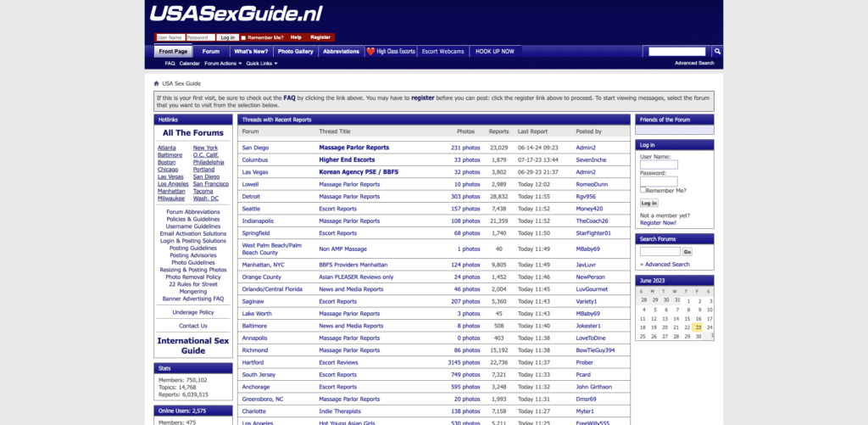Switch to the Front Page tab
This screenshot has width=868, height=425.
(x=173, y=52)
